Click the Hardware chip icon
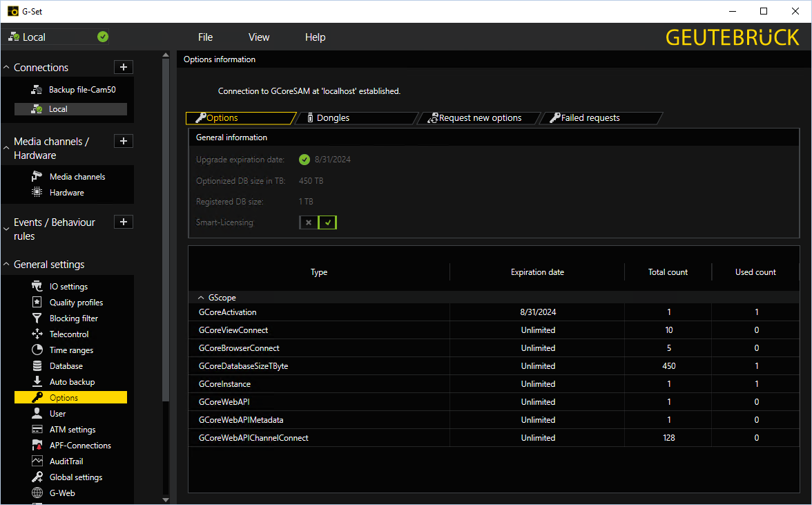 37,193
